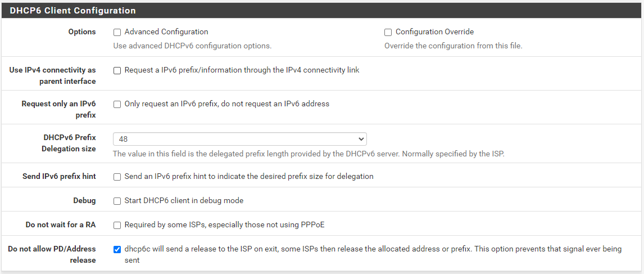The image size is (644, 274).
Task: Click 'Override the configuration from this file' help text
Action: (x=453, y=46)
